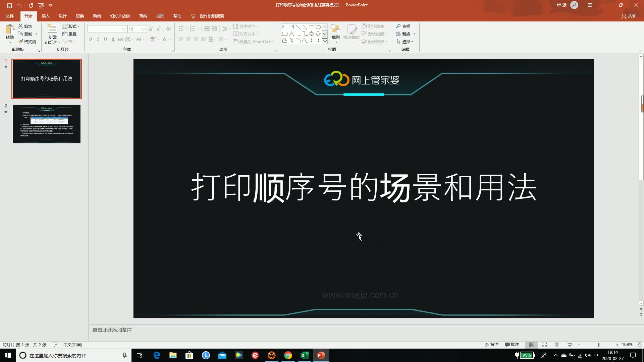This screenshot has height=362, width=644.
Task: Switch to Reading view
Action: pos(557,345)
